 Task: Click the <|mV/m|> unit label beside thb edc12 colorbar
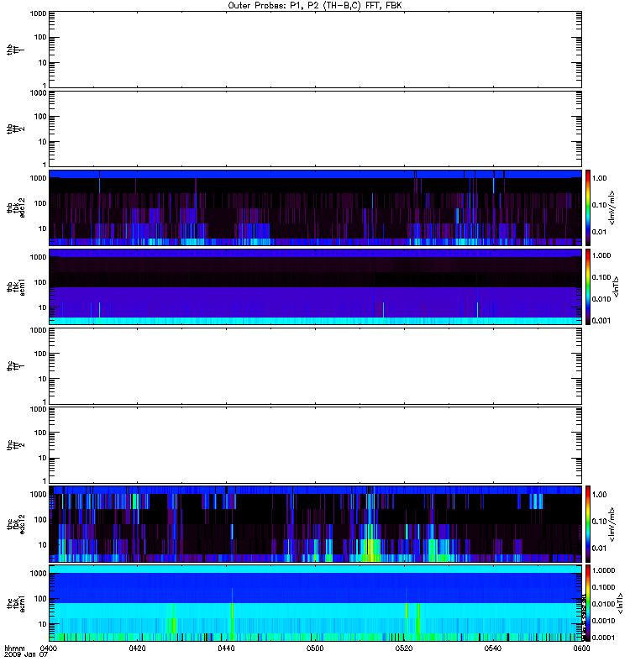pos(612,207)
